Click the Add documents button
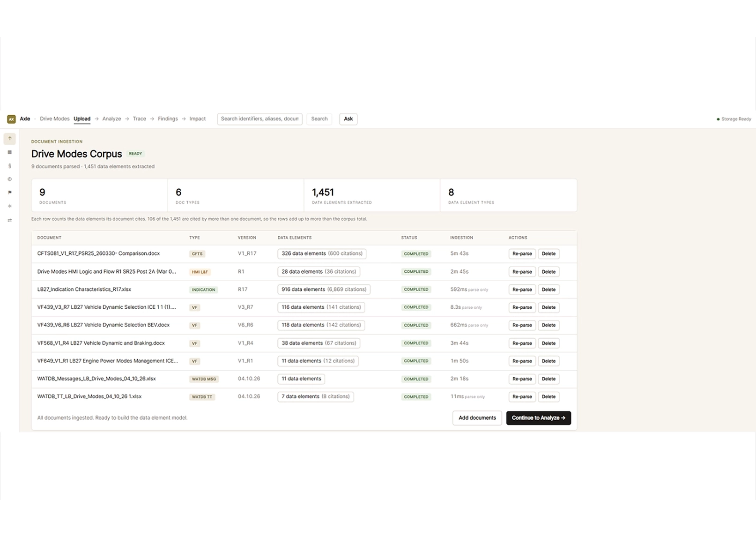The width and height of the screenshot is (756, 537). click(x=477, y=418)
